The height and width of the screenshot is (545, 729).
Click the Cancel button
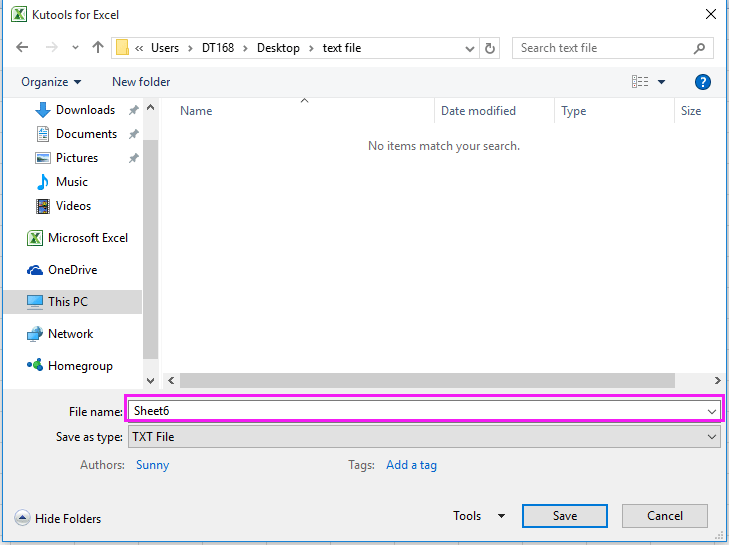click(x=664, y=516)
